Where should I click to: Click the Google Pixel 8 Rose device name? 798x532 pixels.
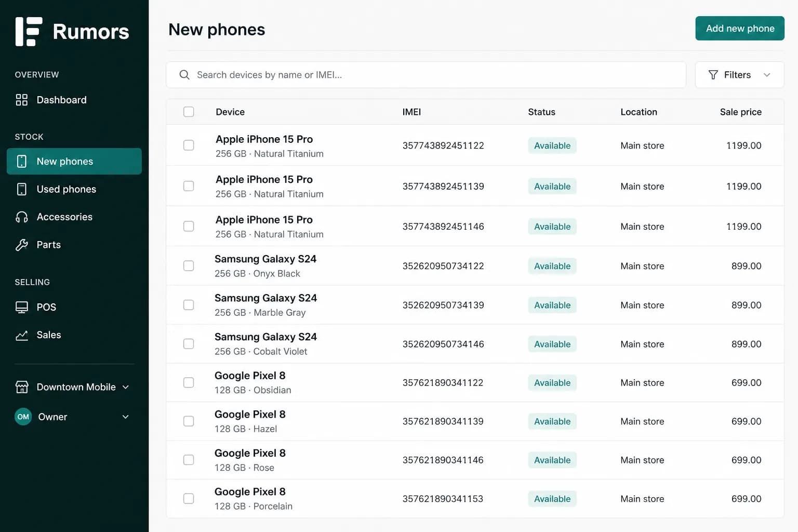[250, 453]
